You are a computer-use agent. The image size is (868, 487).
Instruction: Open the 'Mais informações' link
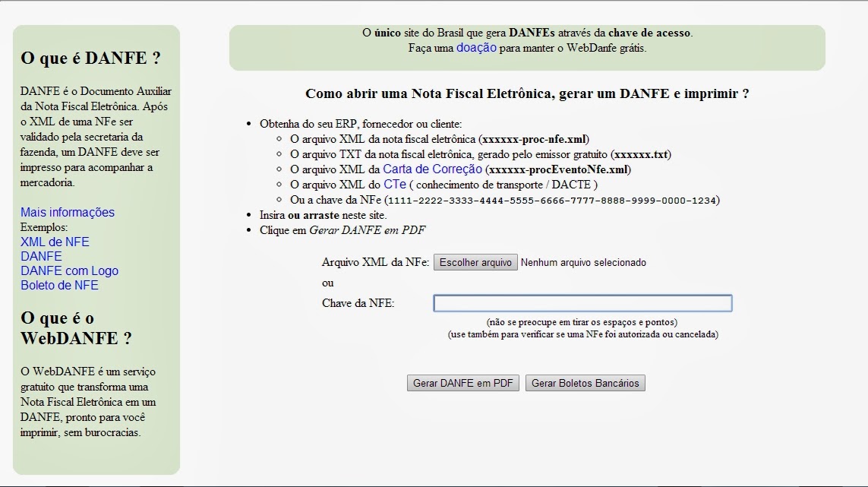(68, 212)
